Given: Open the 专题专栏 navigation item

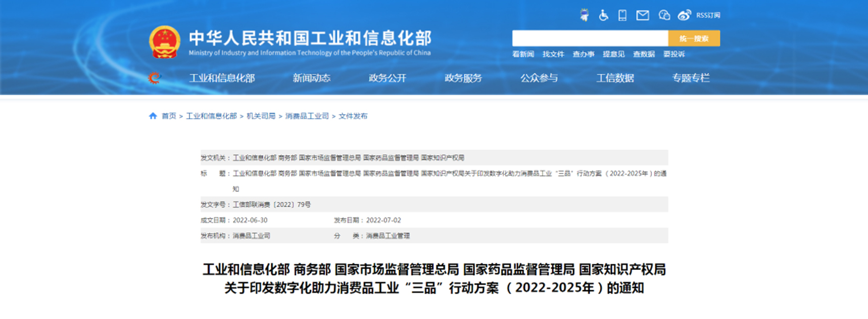Looking at the screenshot, I should 691,78.
